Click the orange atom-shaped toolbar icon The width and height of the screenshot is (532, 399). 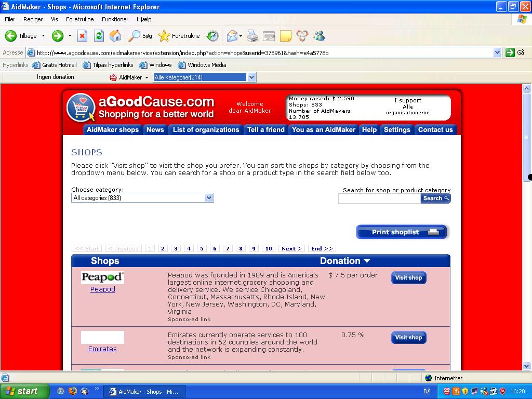pyautogui.click(x=302, y=36)
